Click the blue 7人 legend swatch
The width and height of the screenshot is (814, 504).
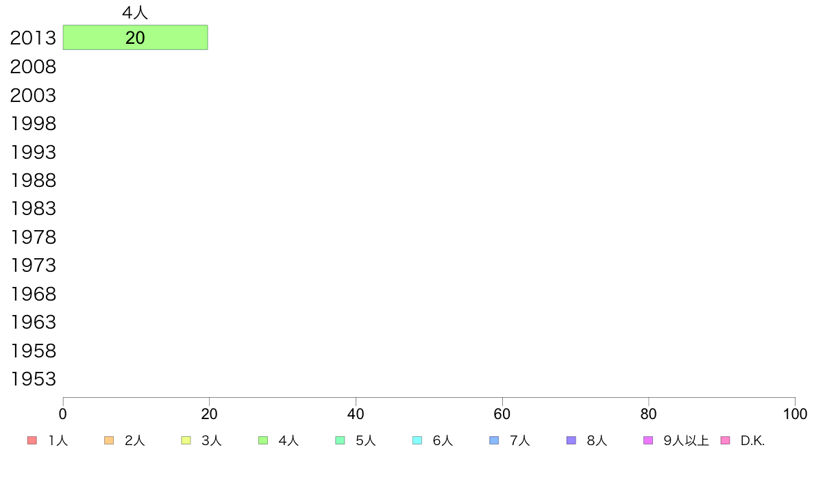click(494, 440)
